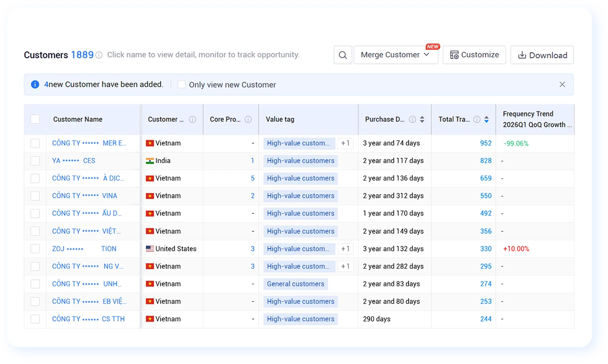Select checkbox for CÔNG TY UNH... row
The image size is (608, 364).
pyautogui.click(x=35, y=284)
